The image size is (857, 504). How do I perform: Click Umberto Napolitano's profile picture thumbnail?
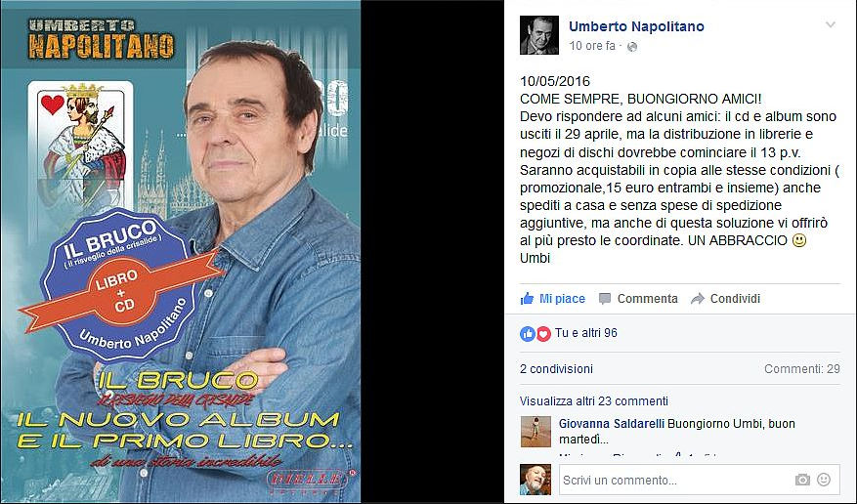click(x=538, y=35)
